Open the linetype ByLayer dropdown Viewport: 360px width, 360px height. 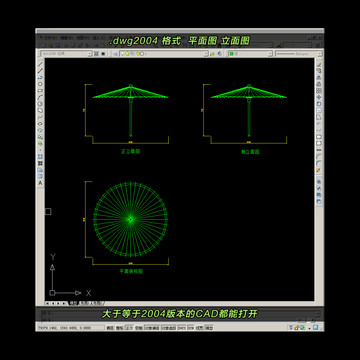point(299,53)
